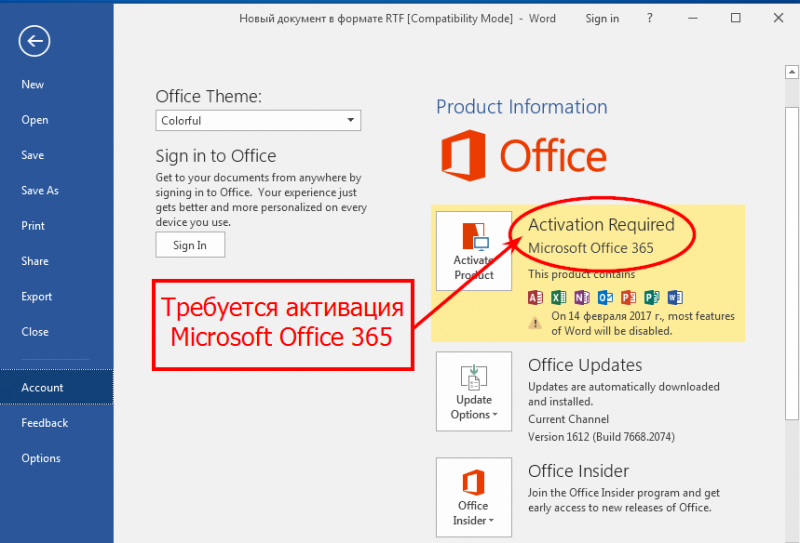Click the Access app icon

535,297
